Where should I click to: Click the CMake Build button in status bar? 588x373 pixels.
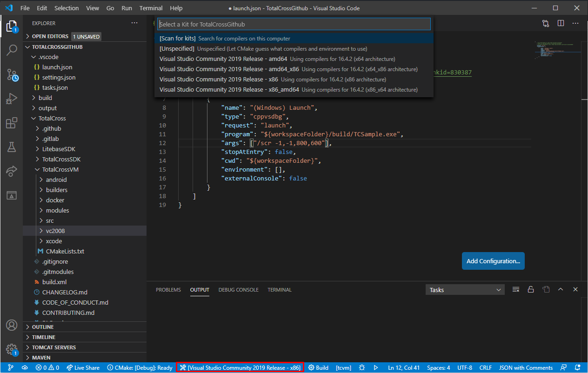point(318,367)
